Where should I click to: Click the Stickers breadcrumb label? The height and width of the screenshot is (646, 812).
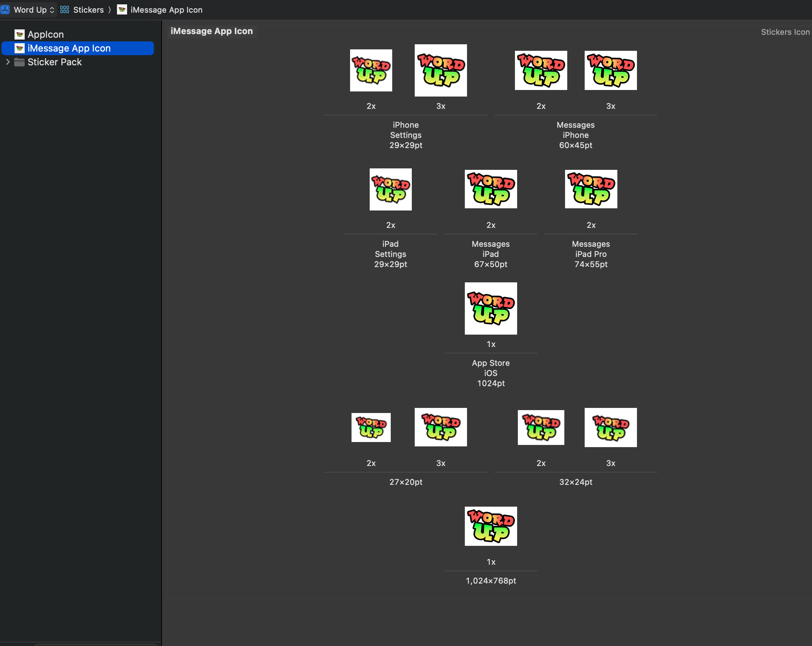pyautogui.click(x=88, y=10)
